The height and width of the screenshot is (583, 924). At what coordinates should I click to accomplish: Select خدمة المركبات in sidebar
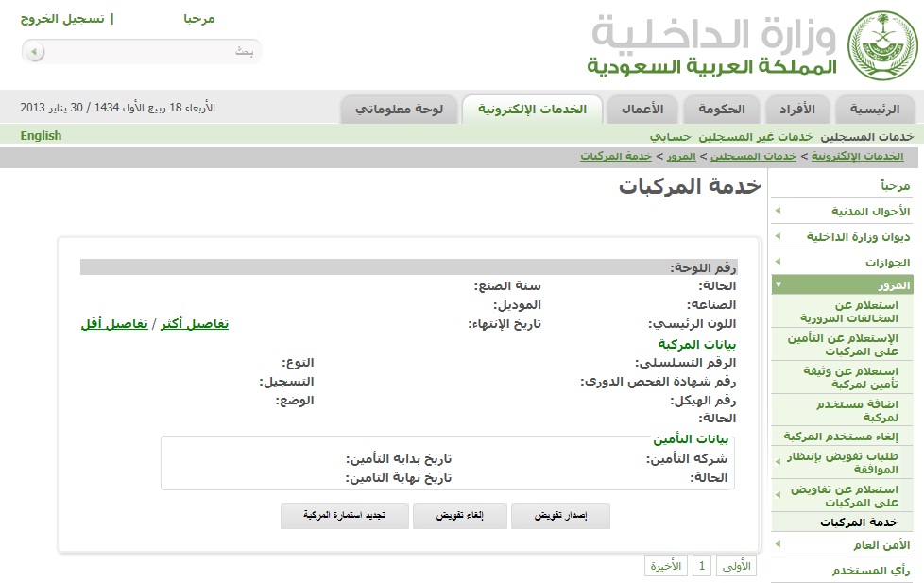point(859,523)
